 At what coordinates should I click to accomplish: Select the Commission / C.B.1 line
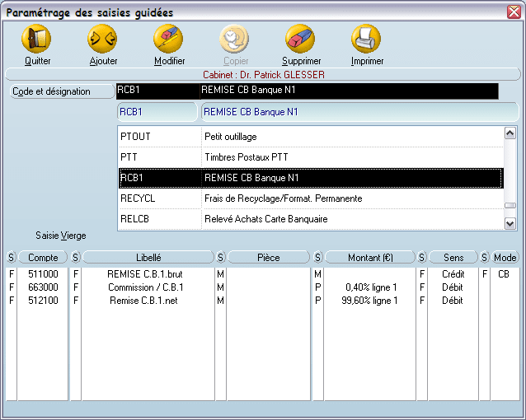[145, 287]
